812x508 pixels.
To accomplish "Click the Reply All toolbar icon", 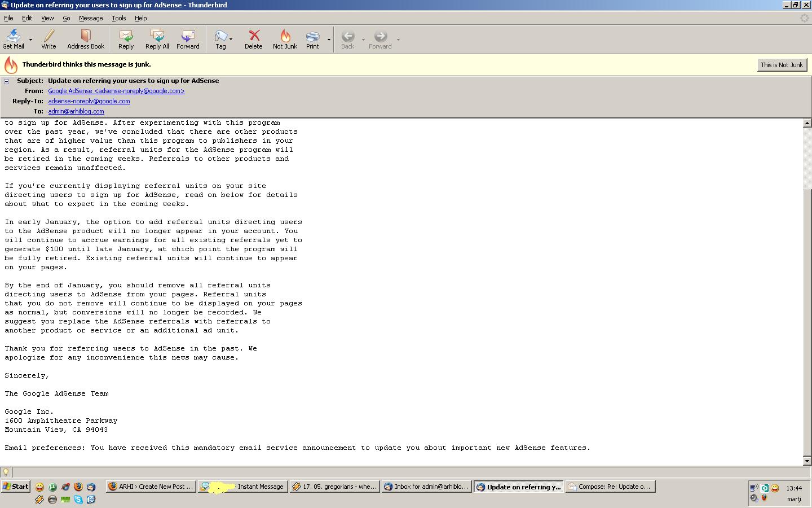I will [157, 40].
